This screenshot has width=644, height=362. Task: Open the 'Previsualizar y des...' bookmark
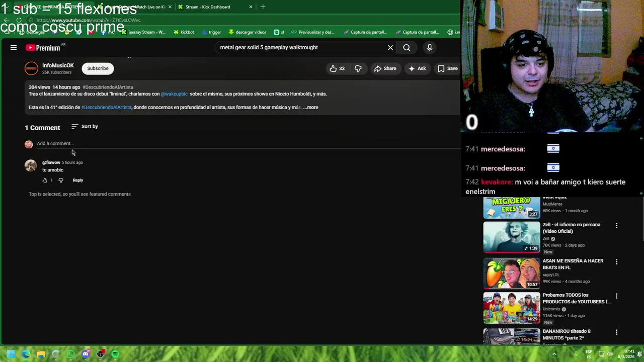312,32
